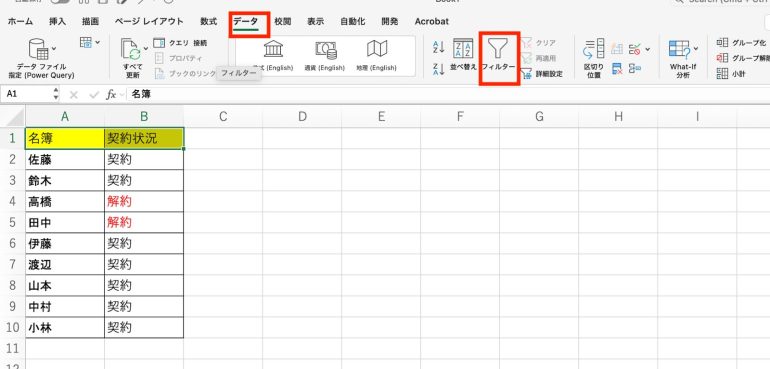The image size is (770, 369).
Task: Click the remove duplicates icon
Action: 617,68
